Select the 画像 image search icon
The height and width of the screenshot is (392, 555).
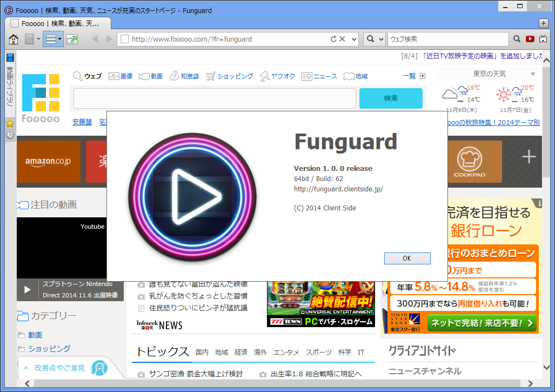[x=113, y=76]
